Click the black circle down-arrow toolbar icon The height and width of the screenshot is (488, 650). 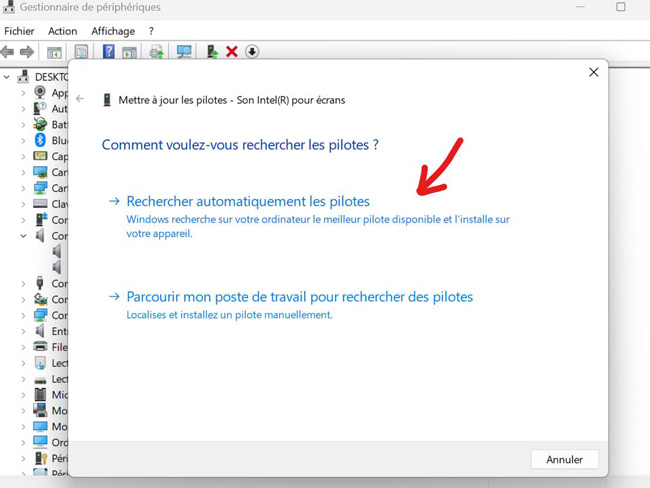point(252,52)
